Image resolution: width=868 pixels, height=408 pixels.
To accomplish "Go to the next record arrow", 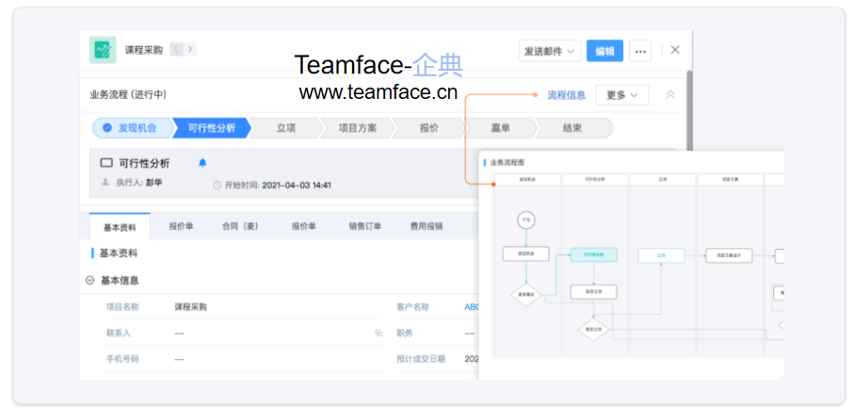I will tap(190, 49).
